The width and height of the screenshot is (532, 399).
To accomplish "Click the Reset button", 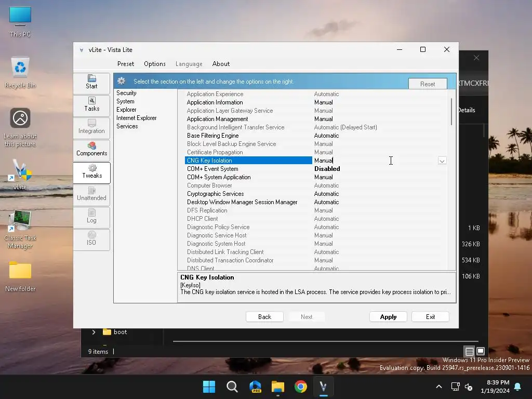I will pyautogui.click(x=428, y=84).
